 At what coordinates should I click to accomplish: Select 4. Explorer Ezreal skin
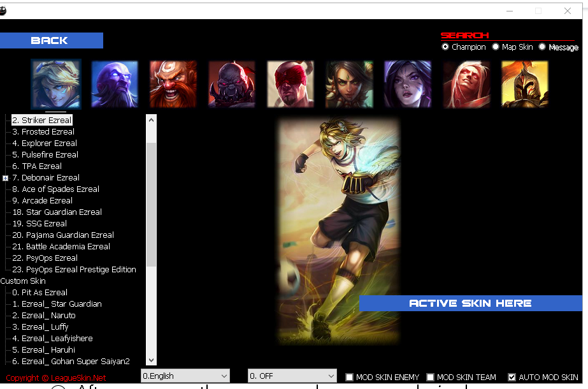coord(45,143)
